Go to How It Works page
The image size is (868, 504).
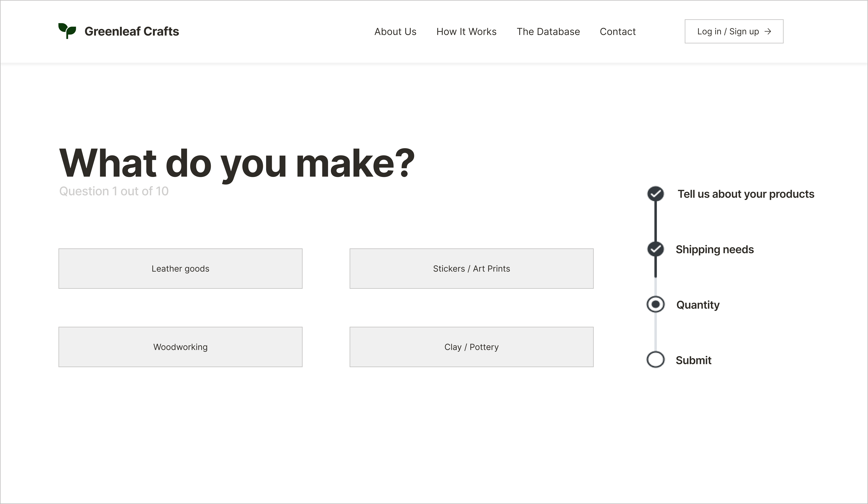click(x=466, y=32)
